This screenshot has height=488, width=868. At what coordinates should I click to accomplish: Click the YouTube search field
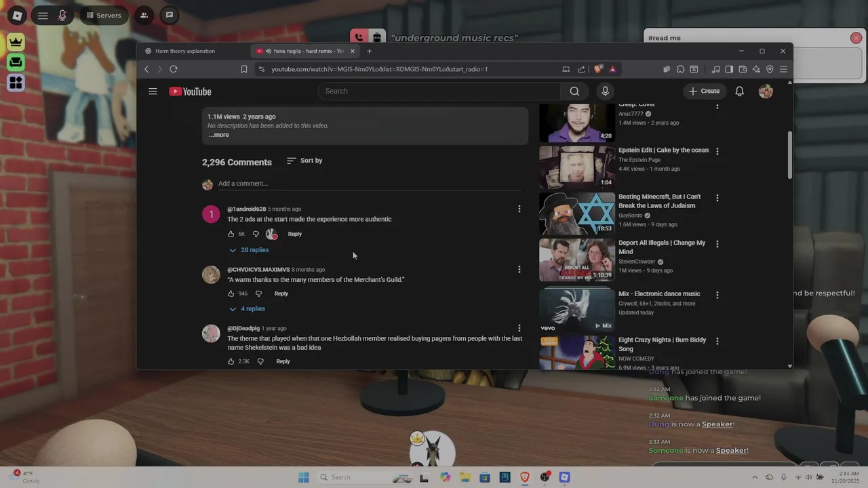[x=439, y=91]
